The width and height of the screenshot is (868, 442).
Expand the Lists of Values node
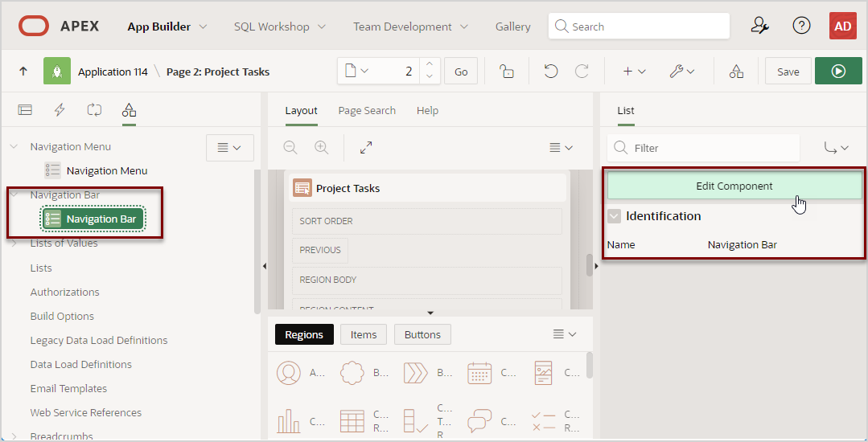point(14,244)
